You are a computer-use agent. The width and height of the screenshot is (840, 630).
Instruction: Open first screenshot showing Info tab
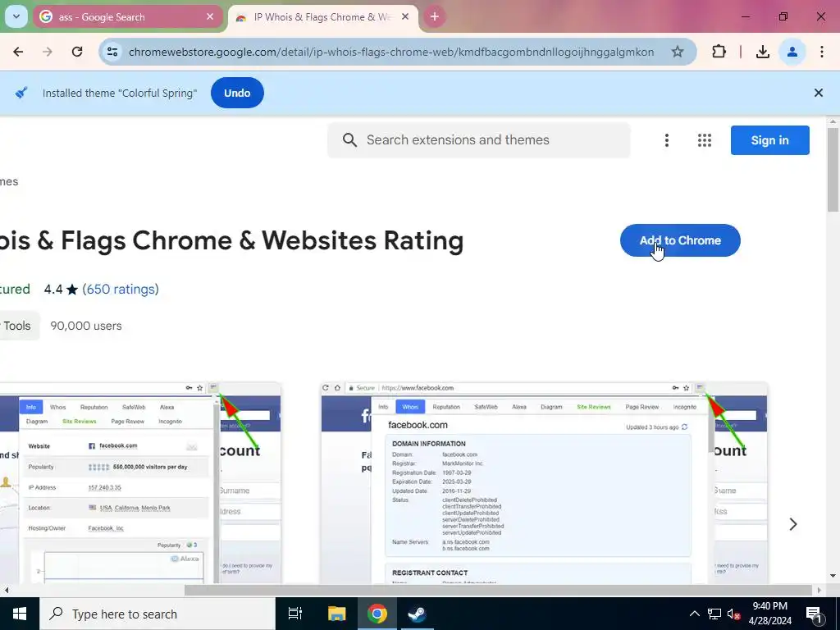140,482
